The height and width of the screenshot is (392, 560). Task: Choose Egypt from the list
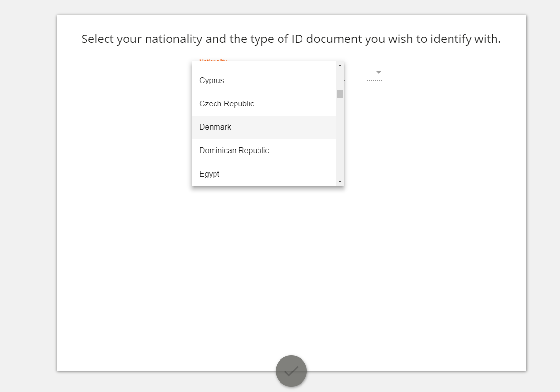263,174
